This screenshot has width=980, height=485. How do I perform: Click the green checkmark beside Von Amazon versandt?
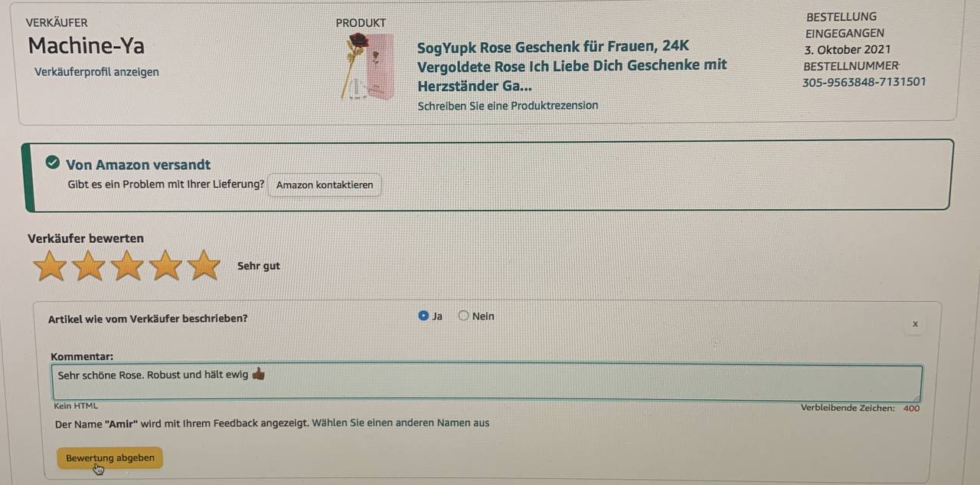click(x=52, y=163)
